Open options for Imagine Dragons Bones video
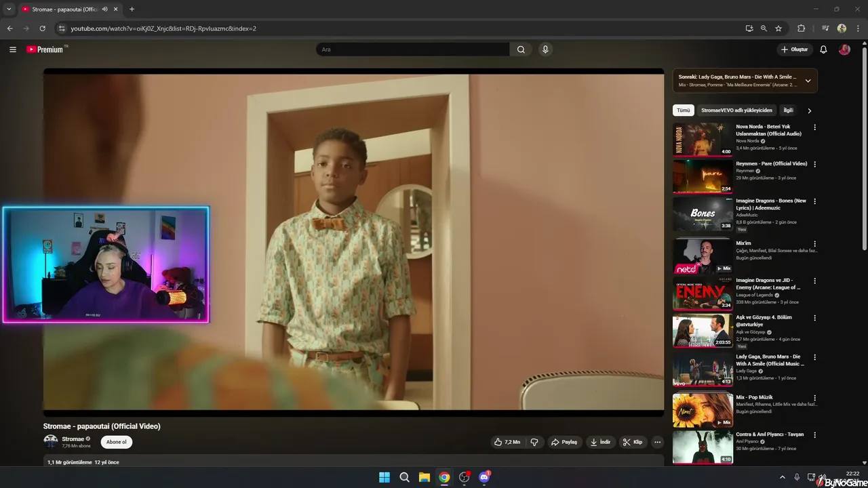 [x=814, y=201]
